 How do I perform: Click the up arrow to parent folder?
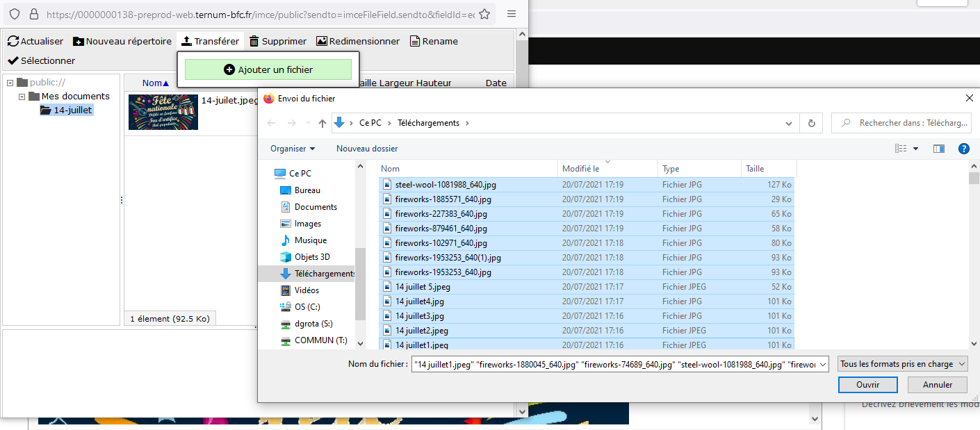322,123
